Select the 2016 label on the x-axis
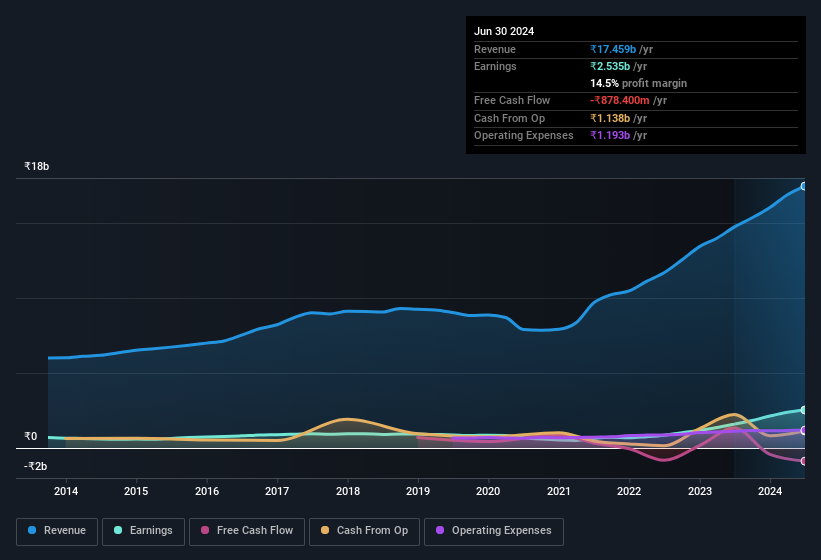The height and width of the screenshot is (560, 821). click(207, 491)
